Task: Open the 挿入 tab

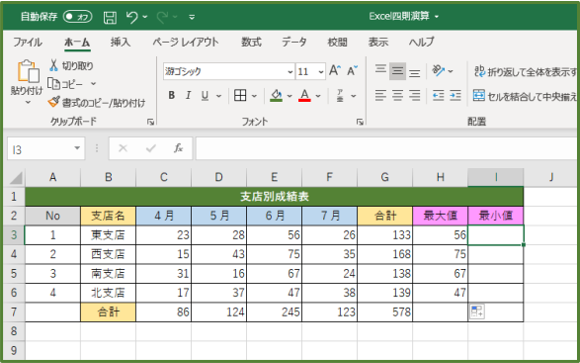Action: point(121,42)
